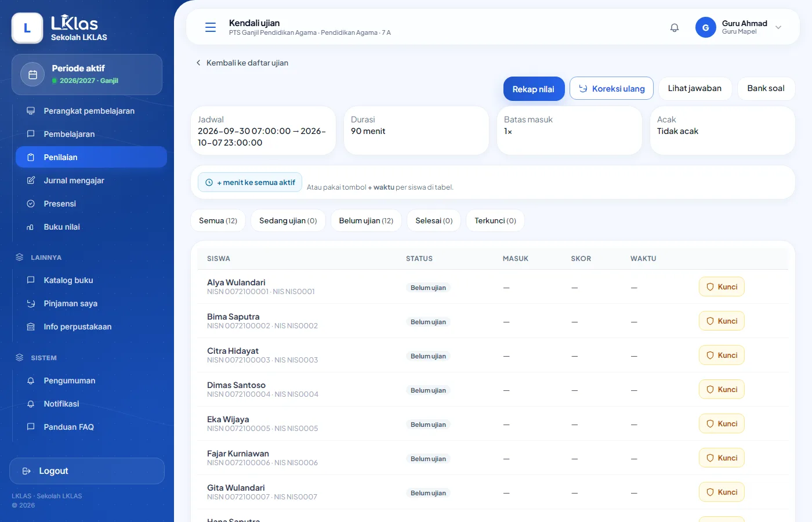Lock Eka Wijaya with Kunci button
Image resolution: width=812 pixels, height=522 pixels.
pos(722,423)
